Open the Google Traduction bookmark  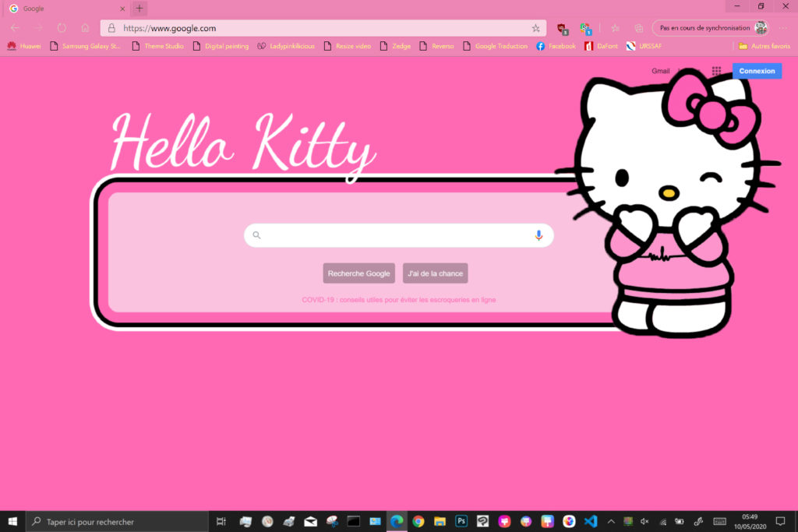click(495, 46)
